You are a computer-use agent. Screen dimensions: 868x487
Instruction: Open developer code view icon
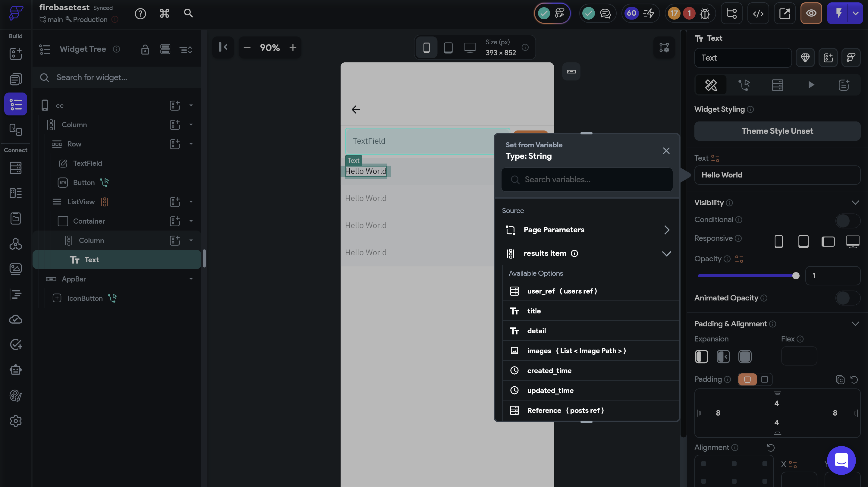[x=758, y=14]
